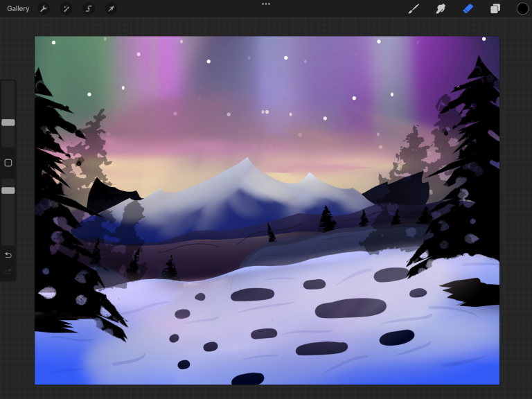Undo the last stroke
Screen dimensions: 532x399
[8, 255]
